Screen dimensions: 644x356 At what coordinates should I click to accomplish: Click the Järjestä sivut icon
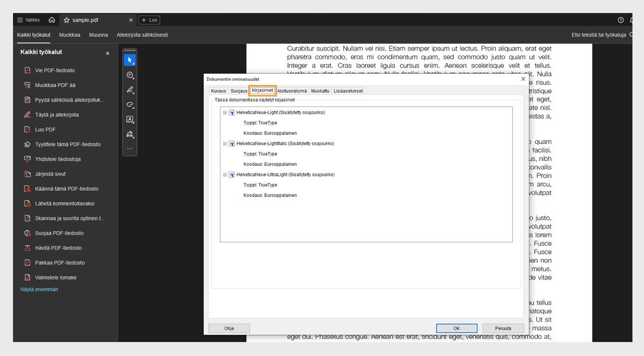click(27, 174)
